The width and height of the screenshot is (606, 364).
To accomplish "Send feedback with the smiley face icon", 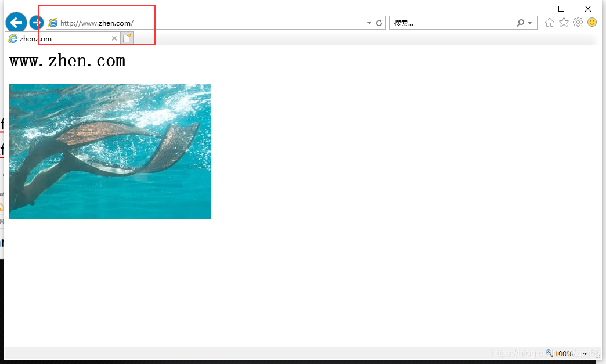I will point(592,22).
